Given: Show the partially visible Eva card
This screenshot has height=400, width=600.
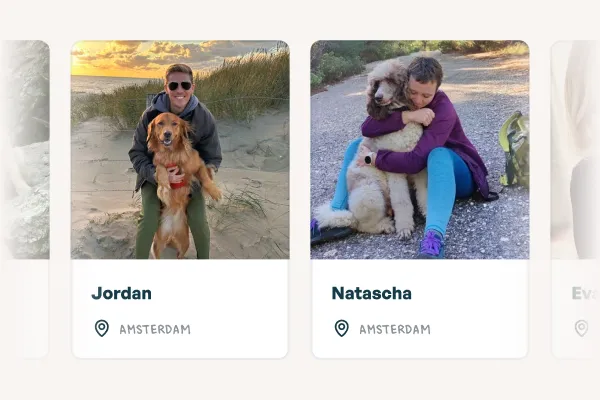Looking at the screenshot, I should click(x=576, y=199).
